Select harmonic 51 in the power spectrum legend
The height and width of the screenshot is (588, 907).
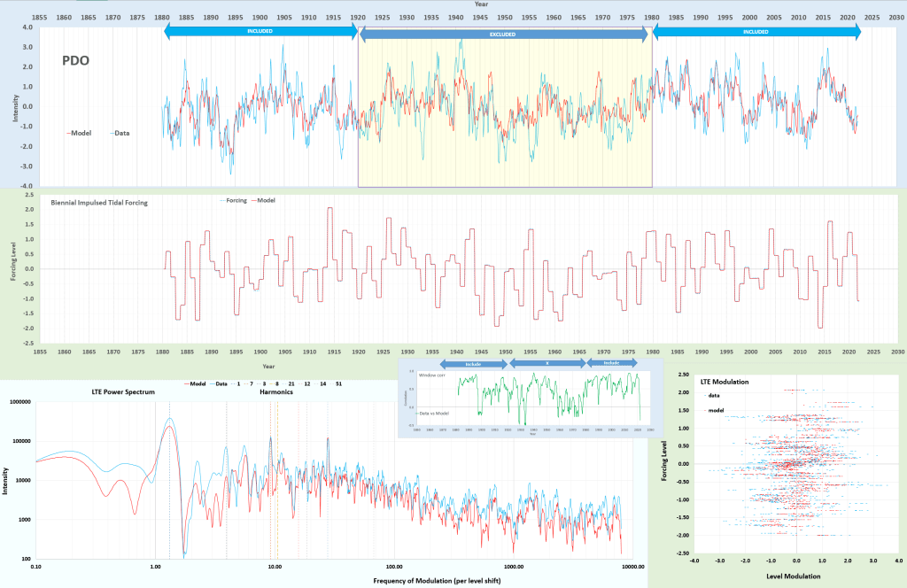(x=339, y=383)
